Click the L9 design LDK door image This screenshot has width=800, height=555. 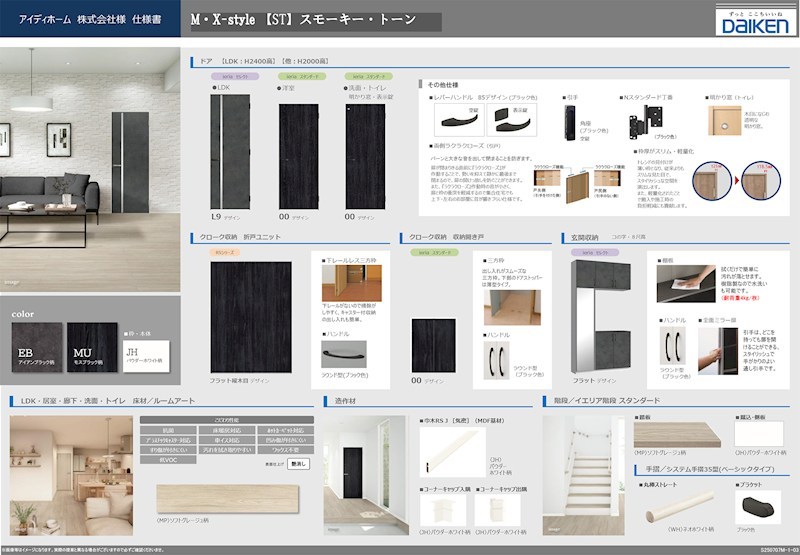tap(230, 152)
